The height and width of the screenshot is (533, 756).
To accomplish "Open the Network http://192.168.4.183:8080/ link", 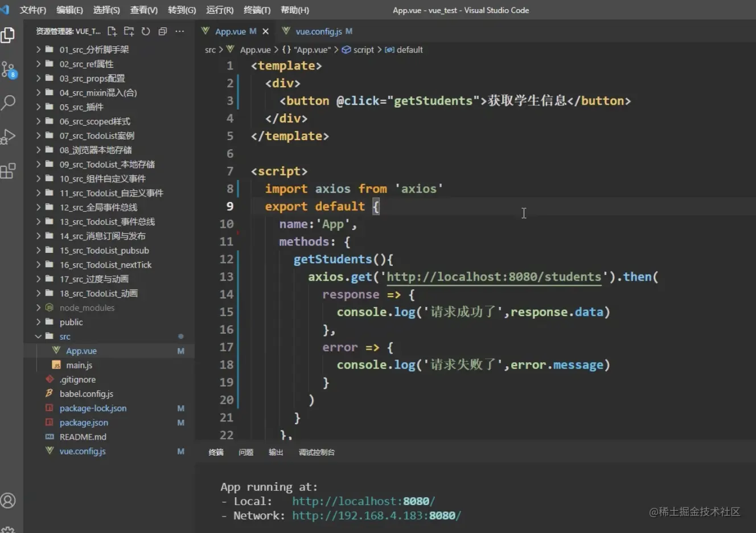I will (x=376, y=515).
